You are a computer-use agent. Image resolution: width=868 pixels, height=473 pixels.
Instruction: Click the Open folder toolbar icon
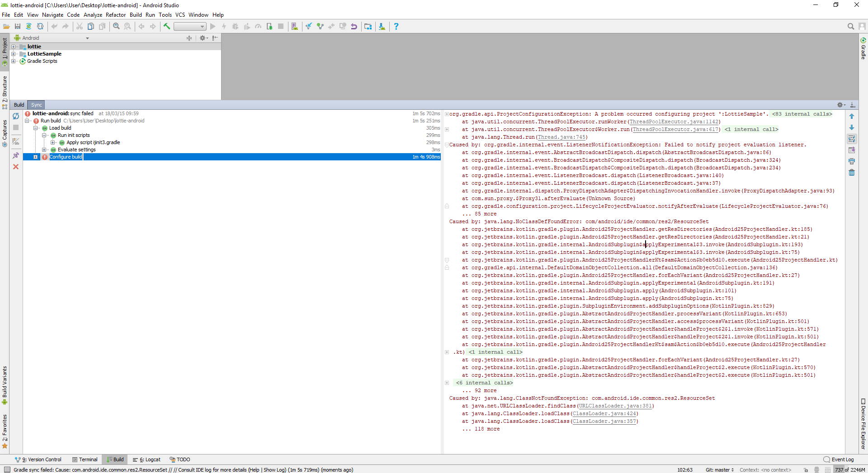tap(6, 27)
